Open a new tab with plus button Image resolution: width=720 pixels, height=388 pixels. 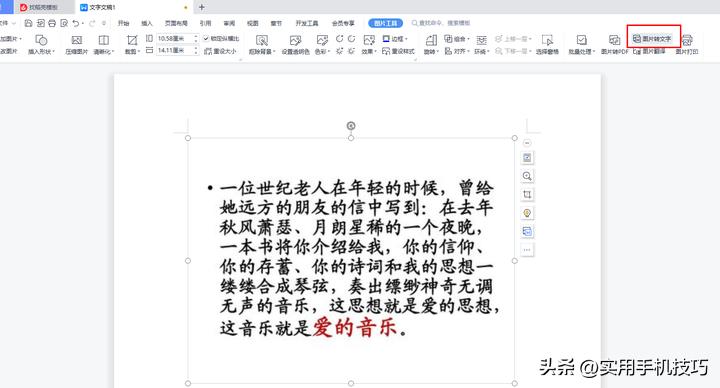point(201,7)
